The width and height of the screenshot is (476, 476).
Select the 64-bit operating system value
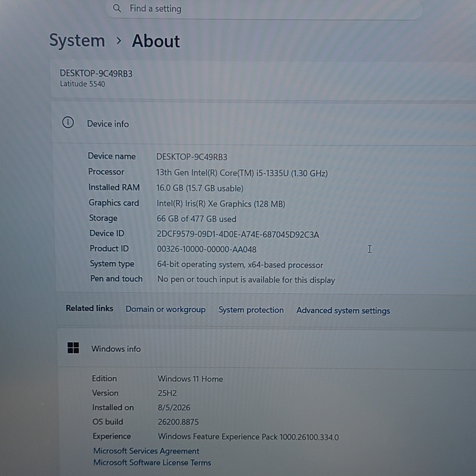click(x=240, y=265)
